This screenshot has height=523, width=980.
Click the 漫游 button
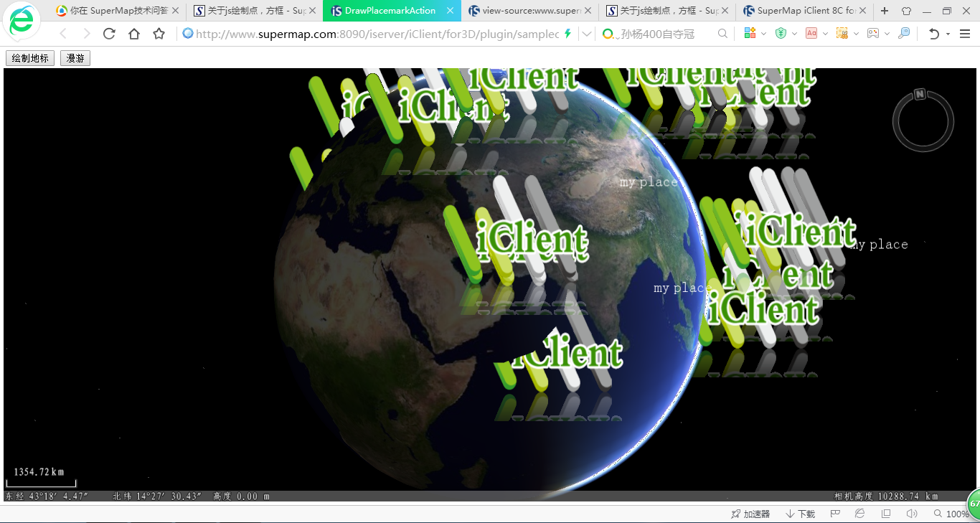pyautogui.click(x=75, y=59)
